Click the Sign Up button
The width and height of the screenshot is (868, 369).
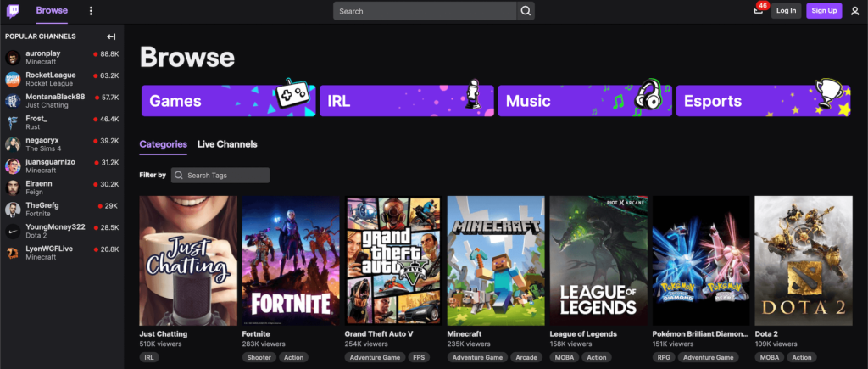click(x=824, y=10)
